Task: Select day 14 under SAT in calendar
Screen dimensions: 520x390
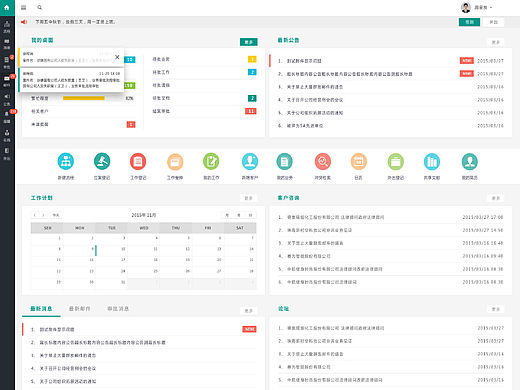Action: pyautogui.click(x=240, y=250)
